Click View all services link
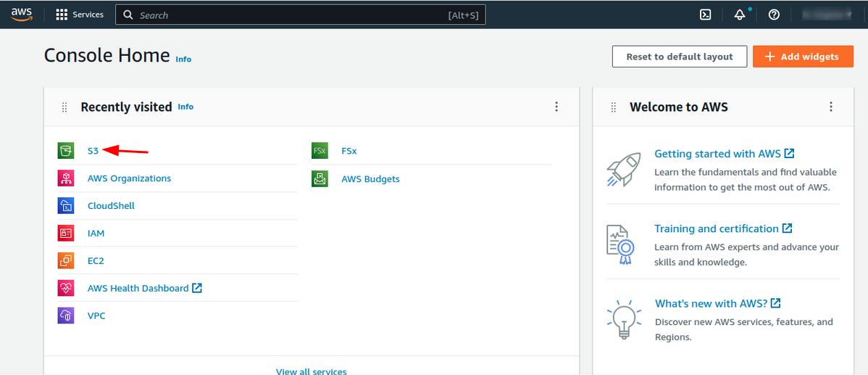 point(311,371)
